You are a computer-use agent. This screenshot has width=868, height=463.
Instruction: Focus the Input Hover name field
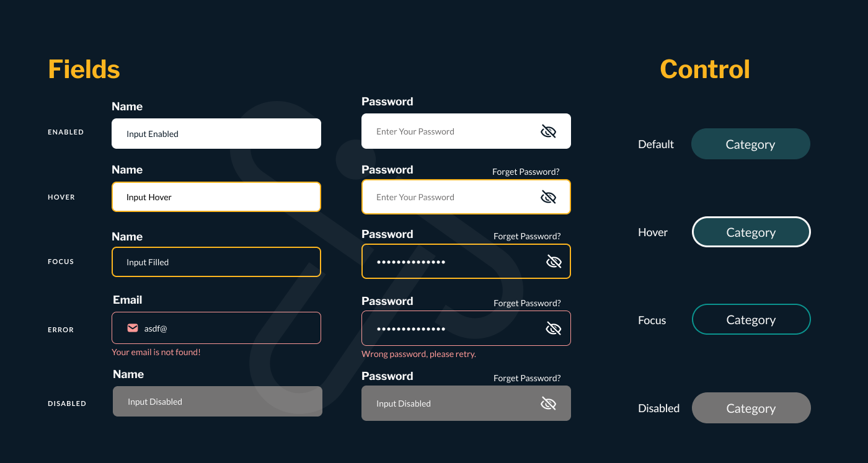(x=216, y=197)
